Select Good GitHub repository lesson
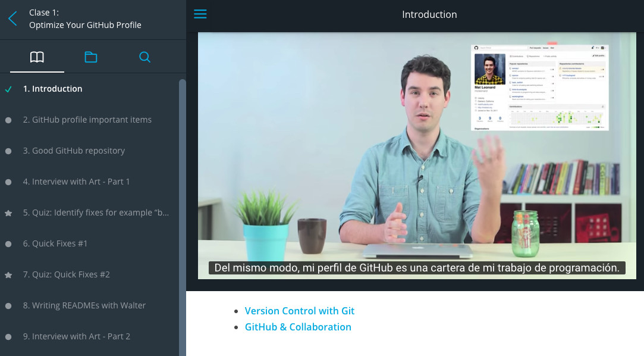 coord(74,151)
